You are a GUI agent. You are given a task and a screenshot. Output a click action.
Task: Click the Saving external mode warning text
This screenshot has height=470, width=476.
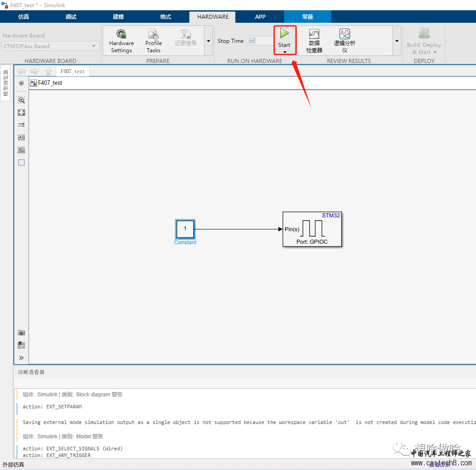[x=249, y=422]
